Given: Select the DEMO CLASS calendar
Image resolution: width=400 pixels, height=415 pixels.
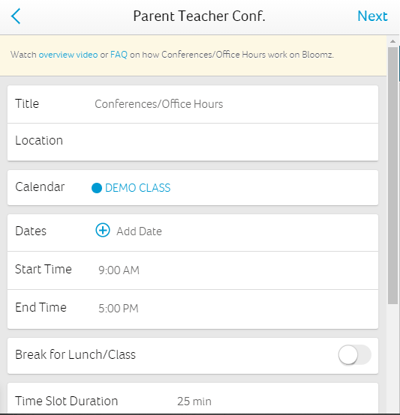Looking at the screenshot, I should [x=138, y=188].
